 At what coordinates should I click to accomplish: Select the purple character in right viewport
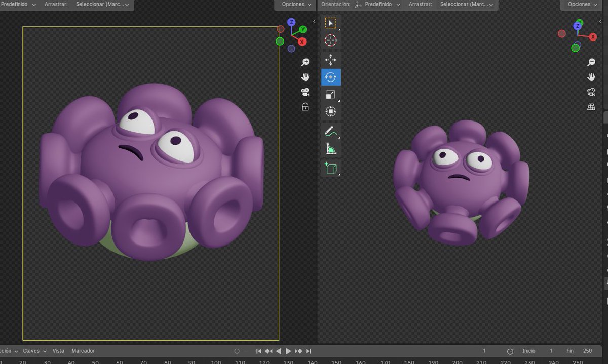pyautogui.click(x=461, y=182)
